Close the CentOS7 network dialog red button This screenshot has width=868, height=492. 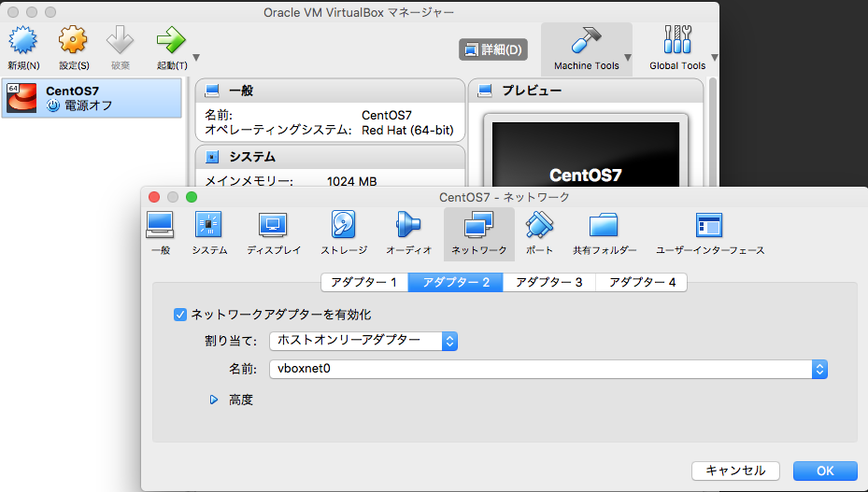pos(154,197)
